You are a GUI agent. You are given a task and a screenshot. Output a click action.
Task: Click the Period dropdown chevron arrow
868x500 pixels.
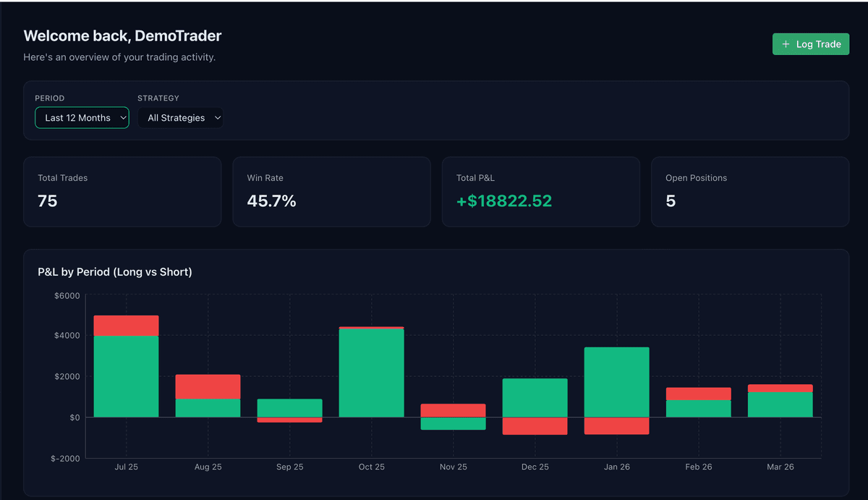(123, 117)
